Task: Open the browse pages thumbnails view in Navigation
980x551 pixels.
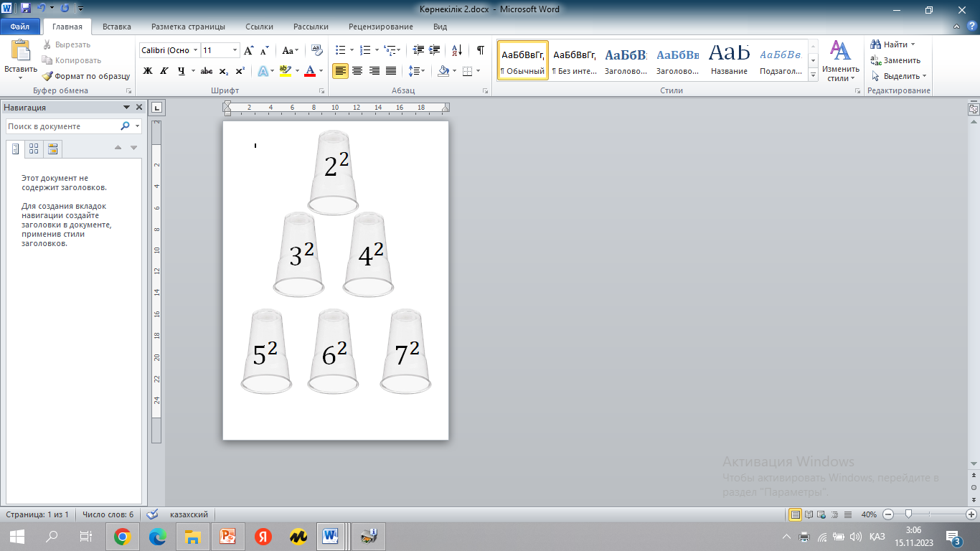Action: [x=34, y=149]
